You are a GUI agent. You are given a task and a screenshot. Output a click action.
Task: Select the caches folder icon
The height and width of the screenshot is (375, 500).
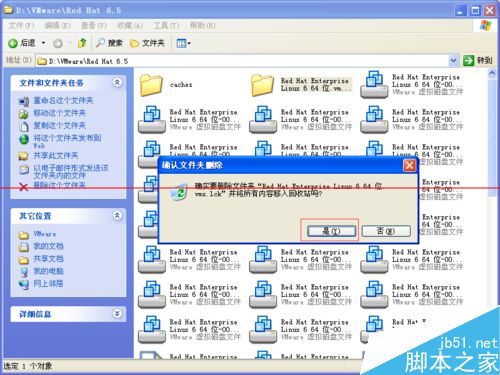[x=151, y=85]
